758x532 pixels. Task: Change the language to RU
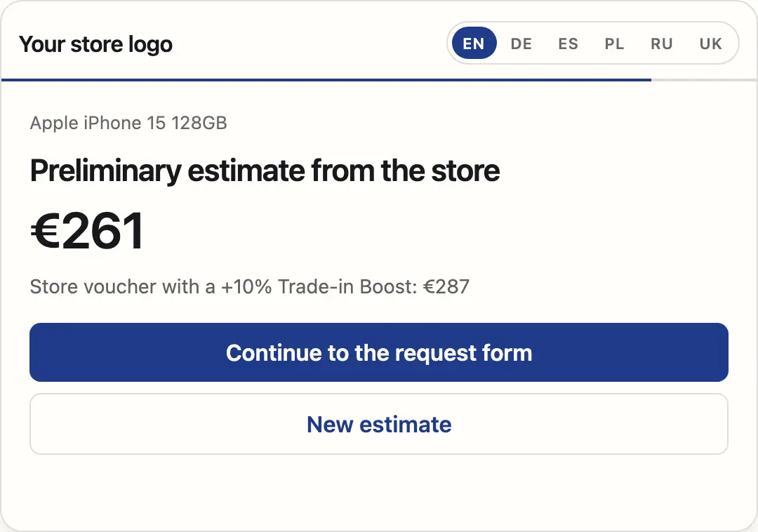[x=661, y=44]
